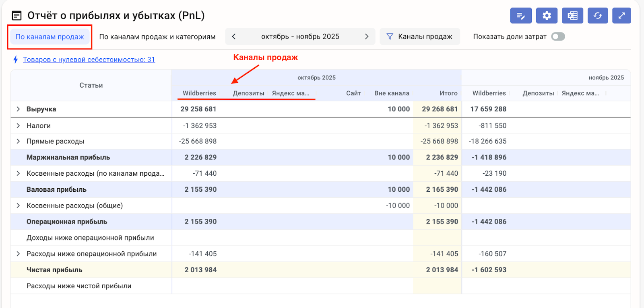Viewport: 644px width, 308px height.
Task: Switch to 'По каналам продаж' tab
Action: click(x=50, y=37)
